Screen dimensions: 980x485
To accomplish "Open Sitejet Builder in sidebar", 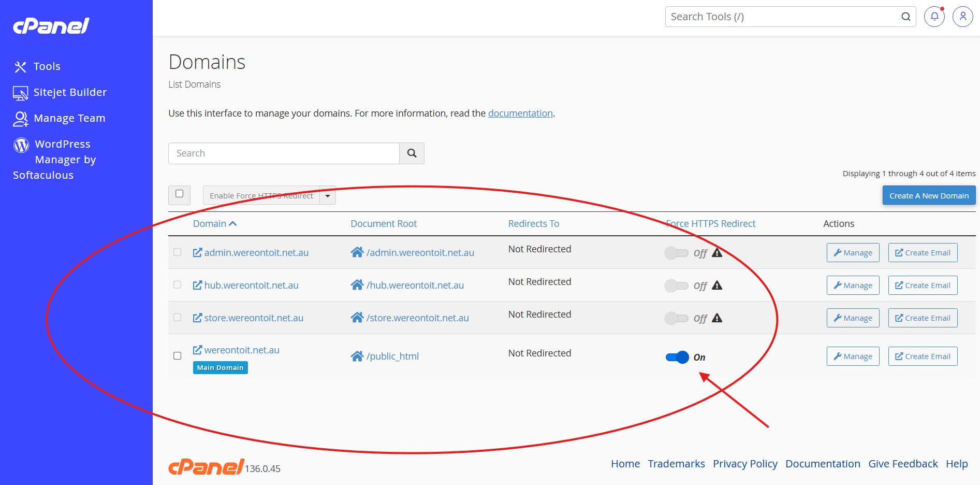I will pos(60,92).
